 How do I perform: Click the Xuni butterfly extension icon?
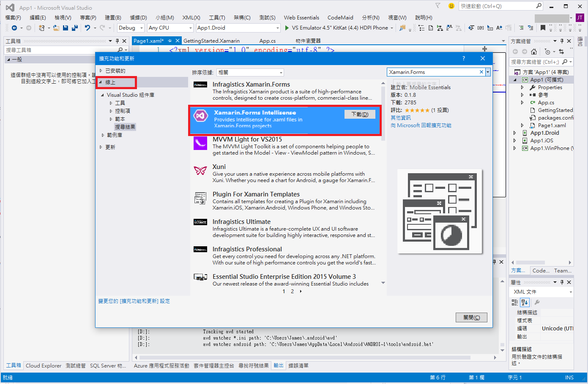(x=200, y=170)
